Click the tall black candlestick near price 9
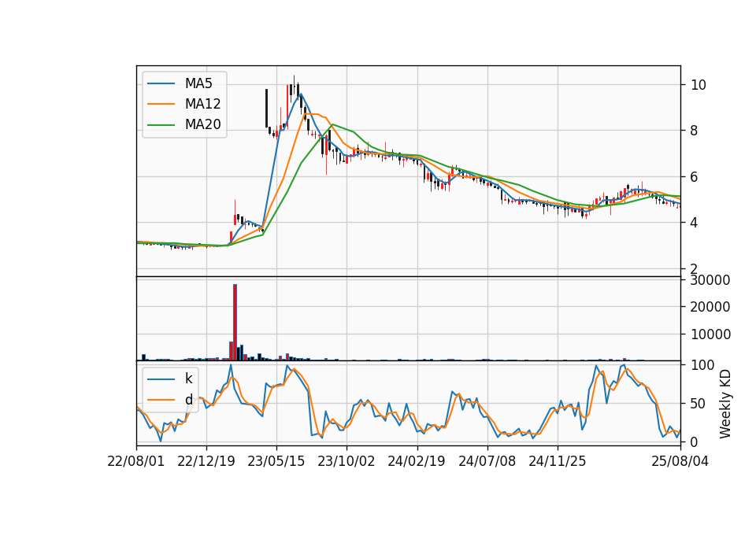Image resolution: width=756 pixels, height=543 pixels. pyautogui.click(x=266, y=108)
